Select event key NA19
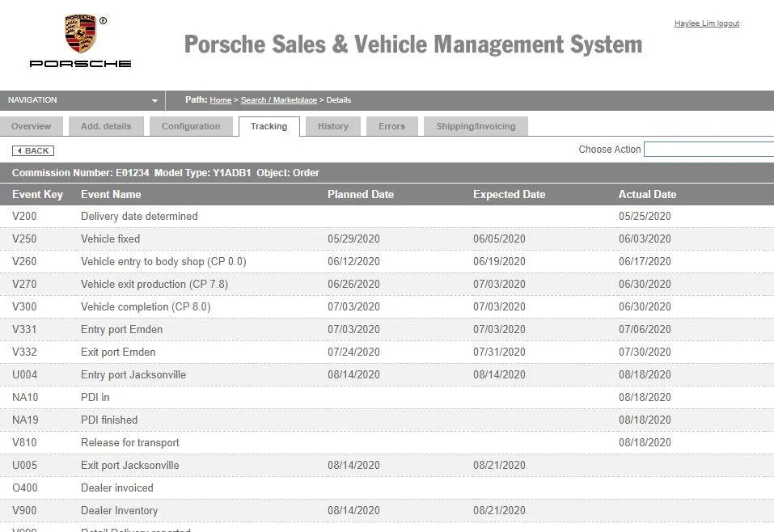The width and height of the screenshot is (774, 532). [25, 420]
